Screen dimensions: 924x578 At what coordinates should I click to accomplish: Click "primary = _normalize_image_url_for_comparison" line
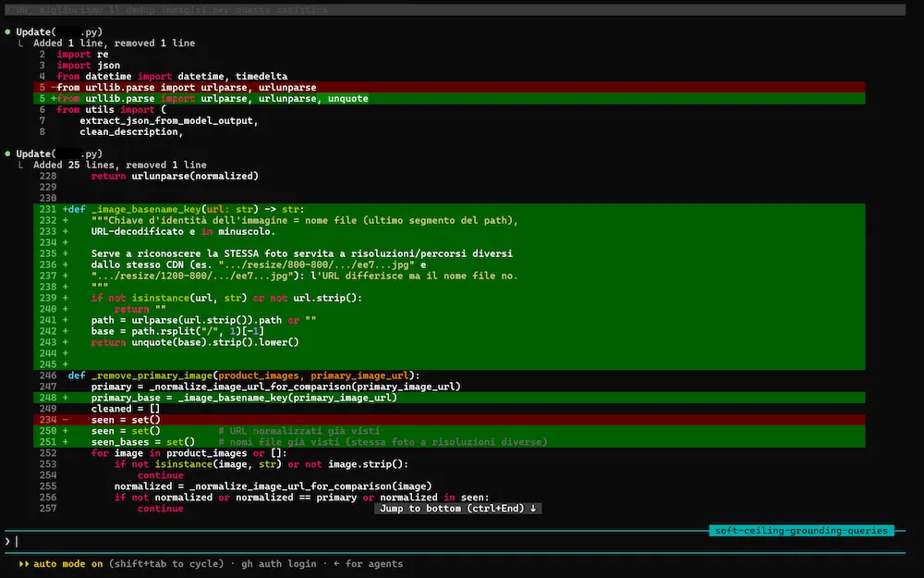275,387
